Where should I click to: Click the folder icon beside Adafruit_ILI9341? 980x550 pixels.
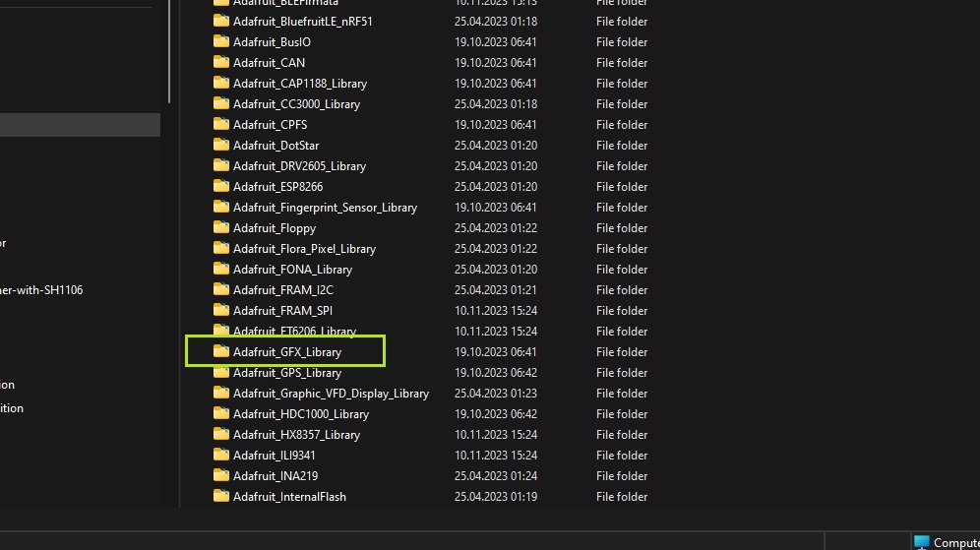(x=221, y=455)
